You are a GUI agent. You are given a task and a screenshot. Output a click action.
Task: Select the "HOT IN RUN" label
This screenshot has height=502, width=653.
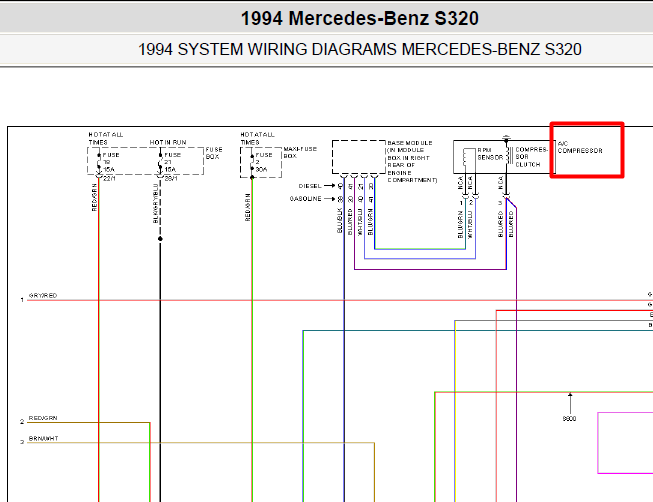[168, 142]
